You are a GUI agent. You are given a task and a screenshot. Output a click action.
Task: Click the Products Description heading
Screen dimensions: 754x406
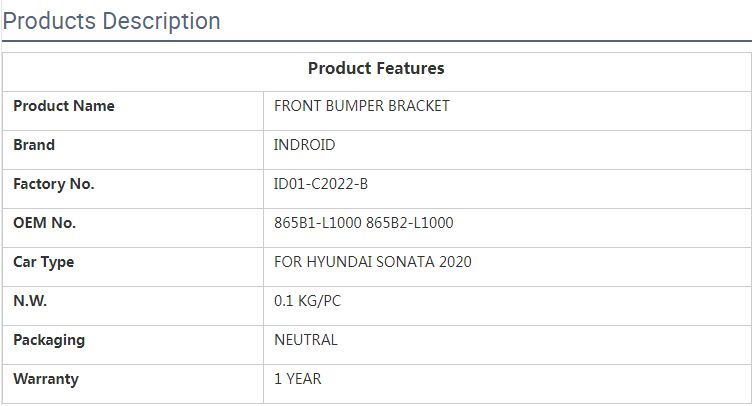112,21
